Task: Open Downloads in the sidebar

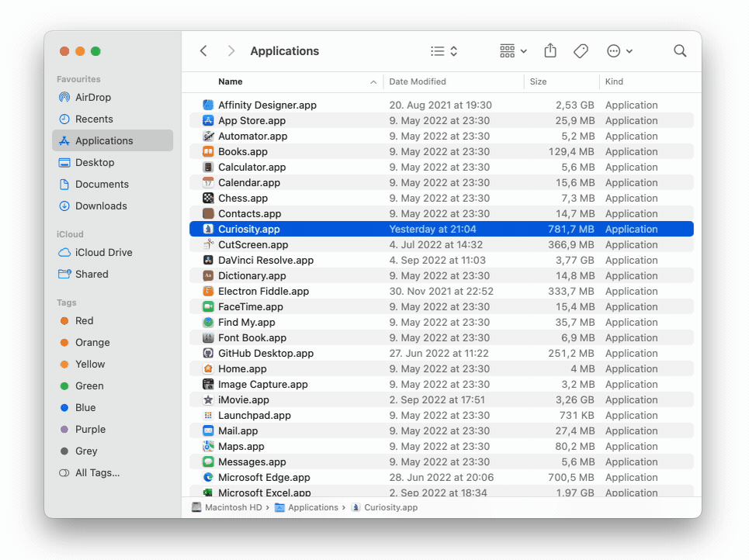Action: coord(101,206)
